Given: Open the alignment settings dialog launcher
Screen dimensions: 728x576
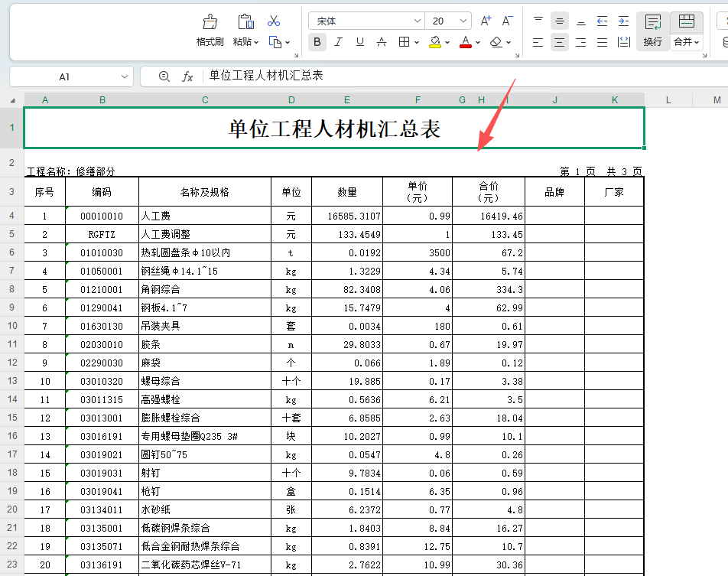Looking at the screenshot, I should coord(704,55).
